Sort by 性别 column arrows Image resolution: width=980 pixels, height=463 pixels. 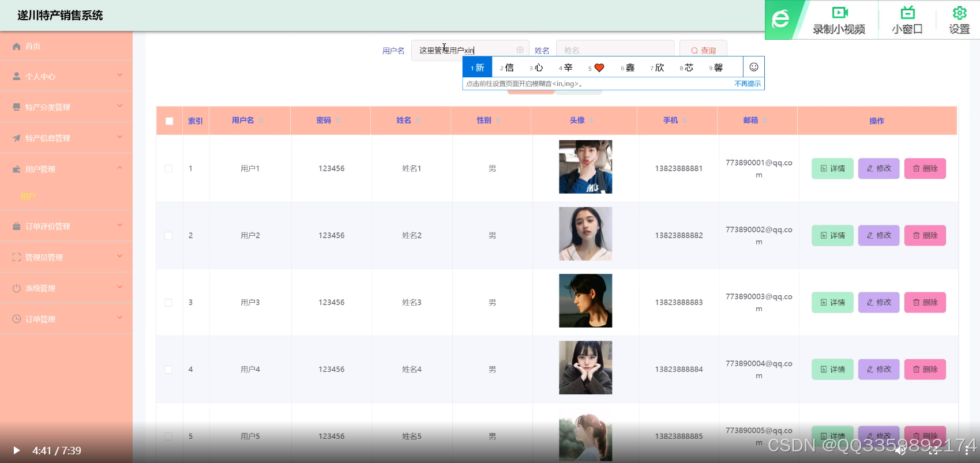[498, 120]
